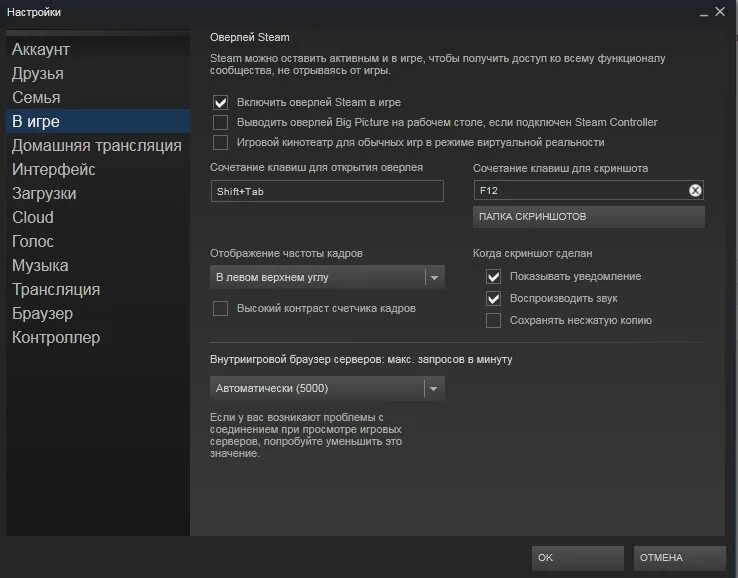The width and height of the screenshot is (738, 578).
Task: Open the Загрузки settings section
Action: coord(98,193)
